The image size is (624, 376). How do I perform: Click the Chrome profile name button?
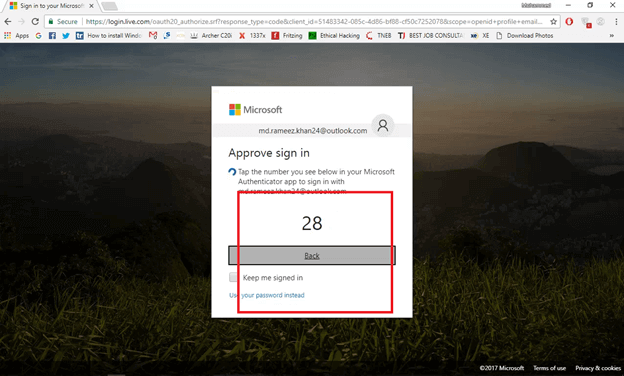click(x=536, y=6)
